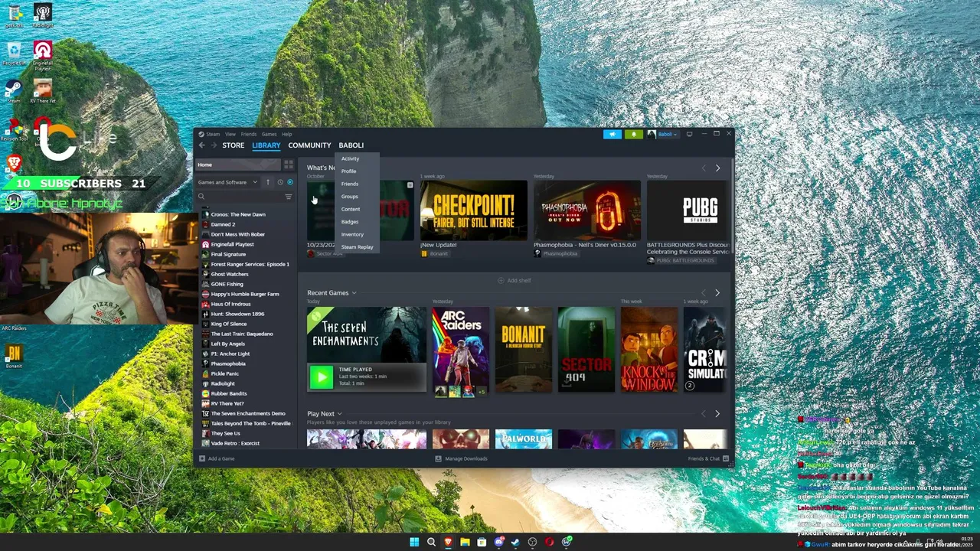Open Games and Software filter dropdown
The width and height of the screenshot is (980, 551).
tap(227, 182)
